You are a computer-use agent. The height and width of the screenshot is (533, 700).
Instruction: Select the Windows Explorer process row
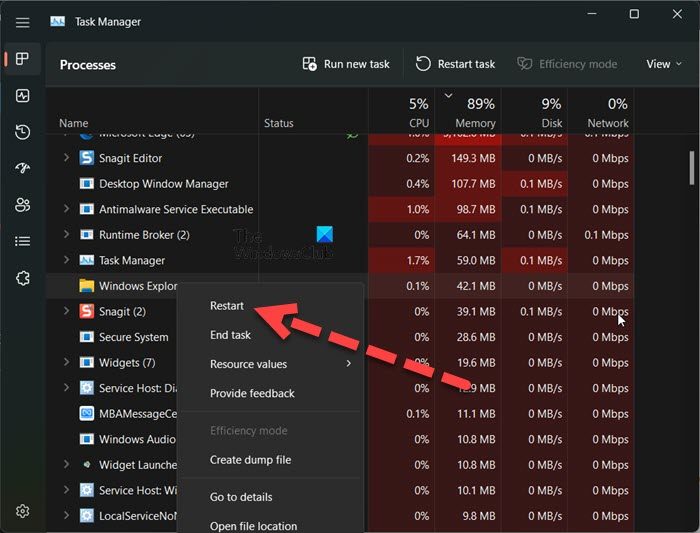[340, 286]
